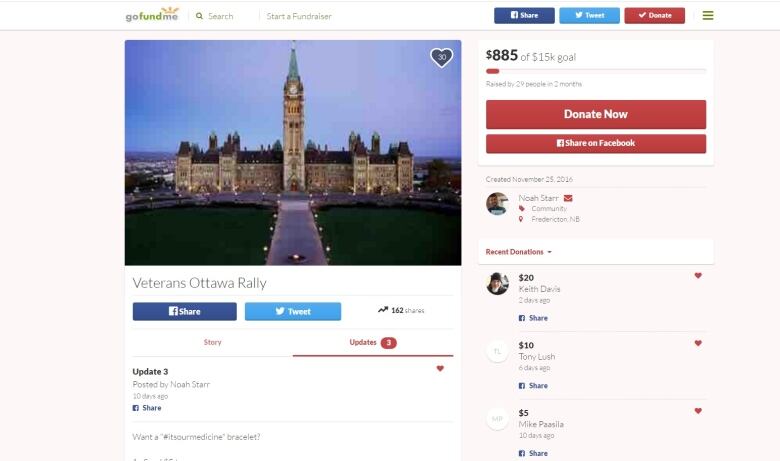Click the Tweet button in header
The width and height of the screenshot is (780, 461).
(x=589, y=15)
